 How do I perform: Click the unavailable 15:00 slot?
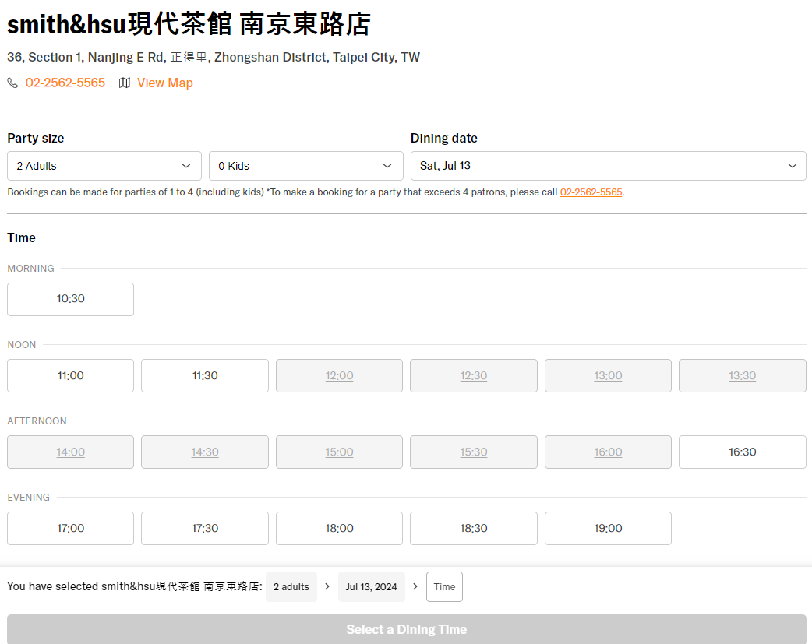click(339, 452)
